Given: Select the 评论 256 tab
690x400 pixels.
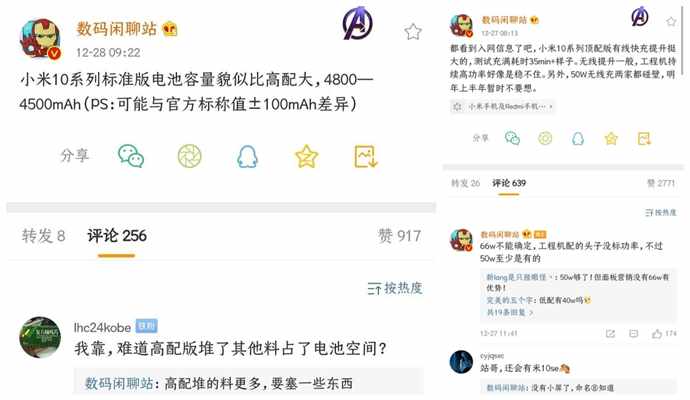Looking at the screenshot, I should (x=117, y=236).
